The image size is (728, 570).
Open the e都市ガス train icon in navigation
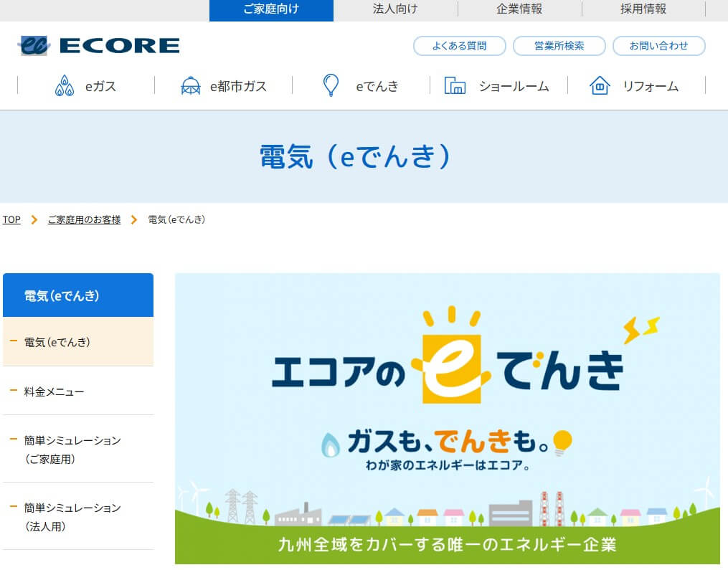point(189,85)
